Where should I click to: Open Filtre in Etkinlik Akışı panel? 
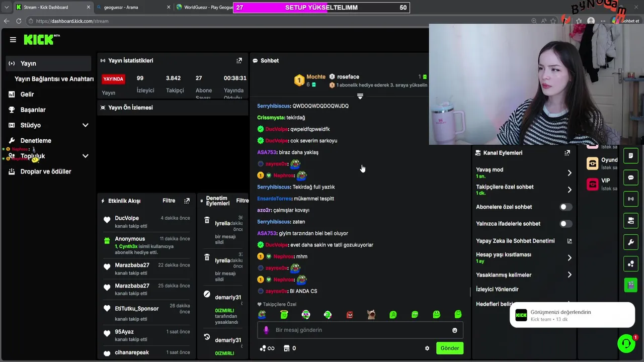169,201
